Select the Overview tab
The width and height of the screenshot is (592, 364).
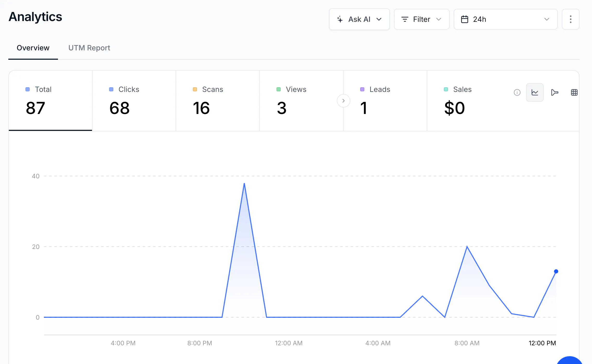(x=33, y=48)
